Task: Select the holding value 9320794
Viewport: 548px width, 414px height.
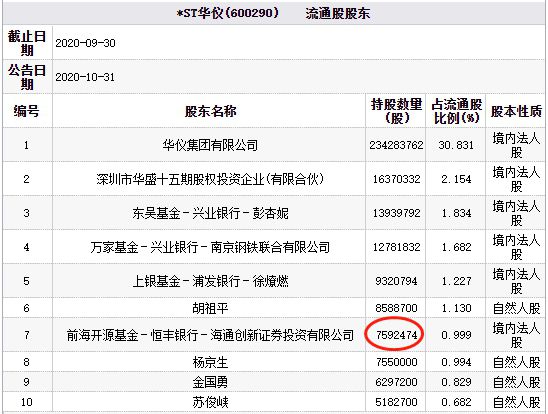Action: 396,281
